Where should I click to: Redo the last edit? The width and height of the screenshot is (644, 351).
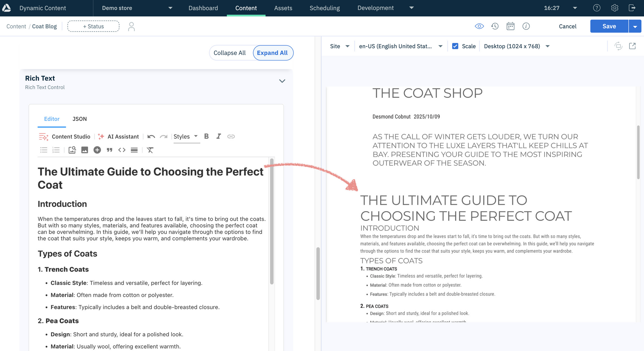[x=164, y=136]
